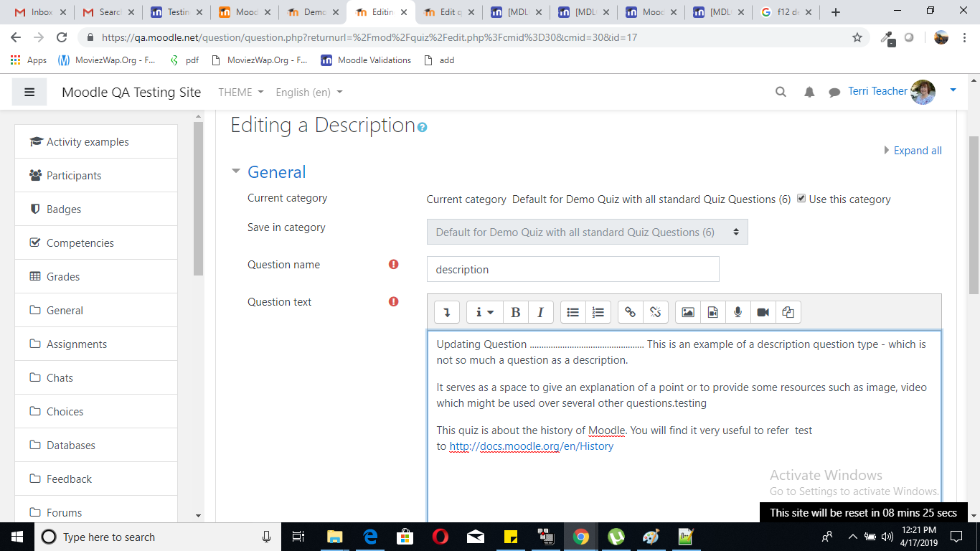The image size is (980, 551).
Task: Insert media file via editor toolbar
Action: click(x=712, y=312)
